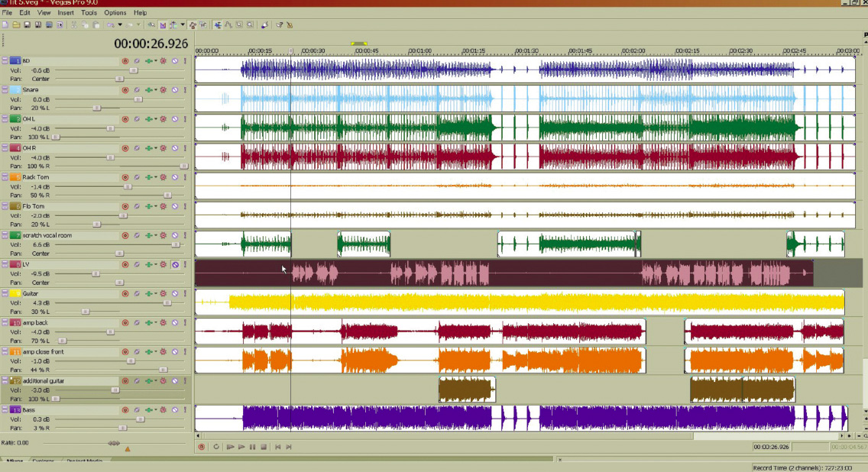Viewport: 868px width, 472px height.
Task: Adjust the Vol slider on the BD track
Action: 134,70
